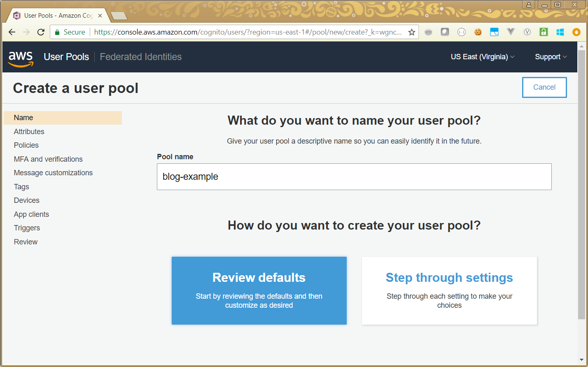Screen dimensions: 588x367
Task: Click the curly braces extension icon
Action: coord(461,32)
